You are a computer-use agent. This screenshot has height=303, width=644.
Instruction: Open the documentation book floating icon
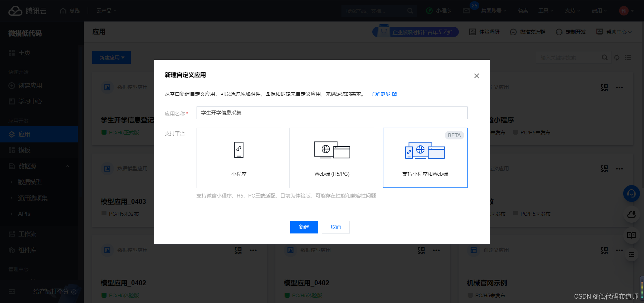[631, 235]
